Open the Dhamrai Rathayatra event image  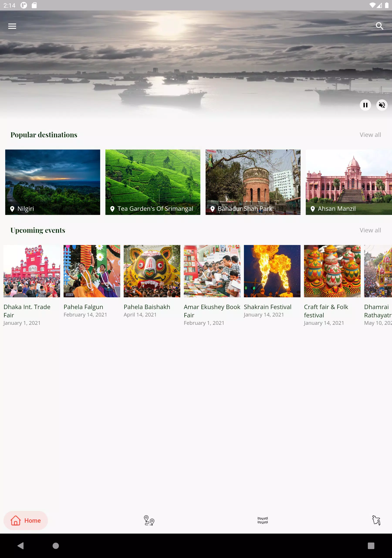(x=378, y=271)
